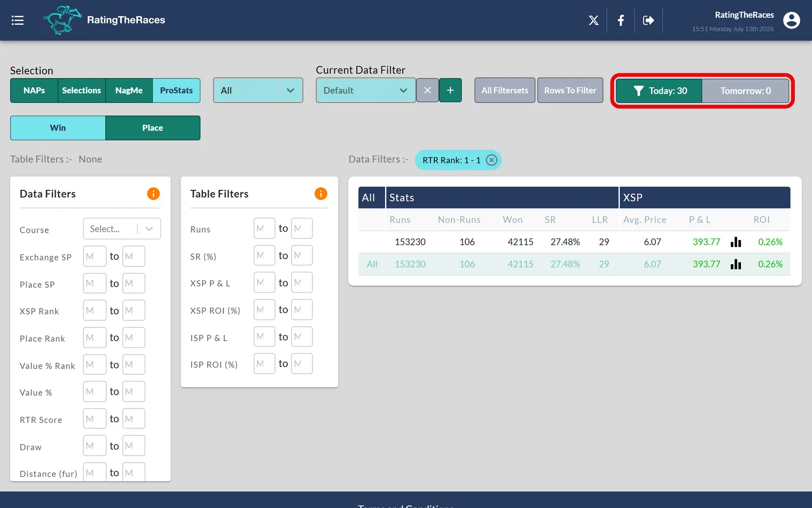Click Draw maximum field
Image resolution: width=812 pixels, height=508 pixels.
click(134, 445)
